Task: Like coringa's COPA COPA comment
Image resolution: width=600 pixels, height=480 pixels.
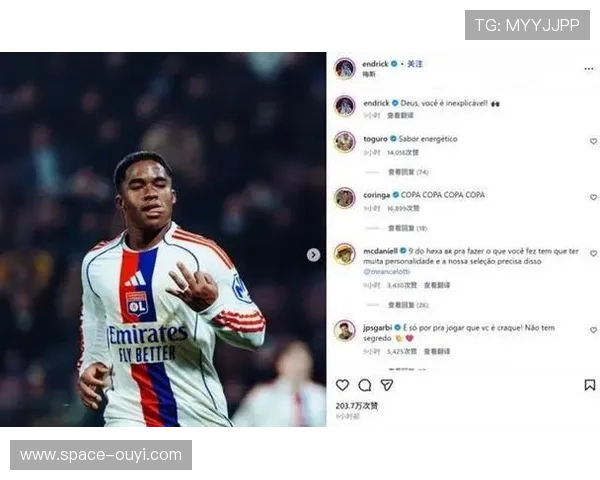Action: [x=593, y=197]
